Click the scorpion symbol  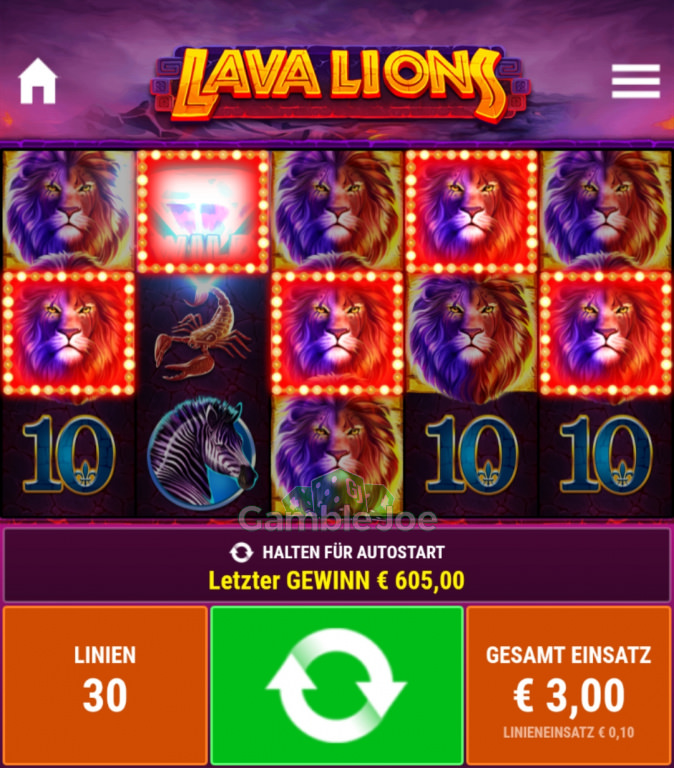coord(203,334)
